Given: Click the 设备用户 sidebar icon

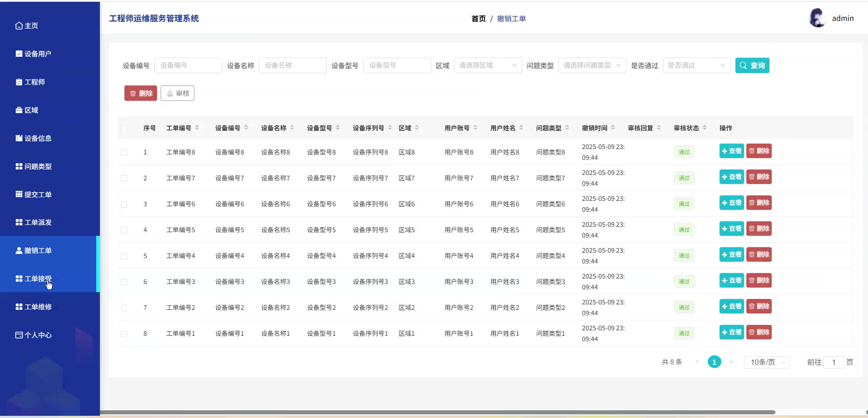Looking at the screenshot, I should click(x=19, y=54).
